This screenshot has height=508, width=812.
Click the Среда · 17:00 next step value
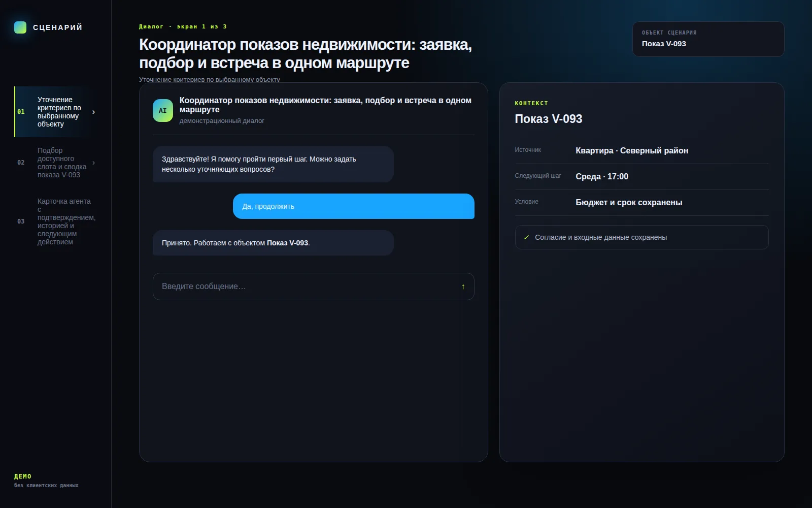pyautogui.click(x=602, y=176)
